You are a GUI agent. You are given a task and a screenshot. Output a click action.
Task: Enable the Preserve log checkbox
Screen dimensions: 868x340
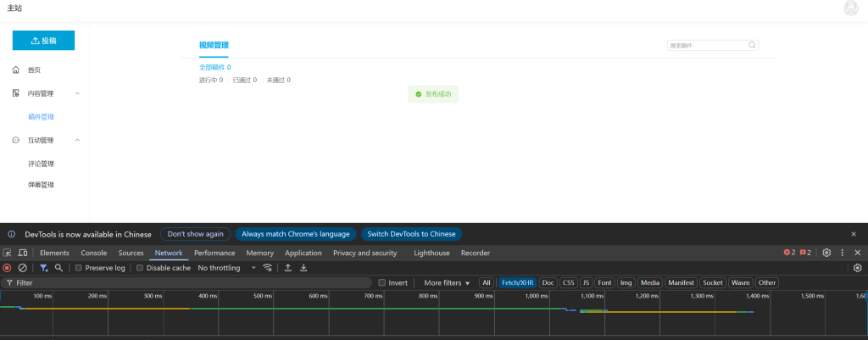79,268
